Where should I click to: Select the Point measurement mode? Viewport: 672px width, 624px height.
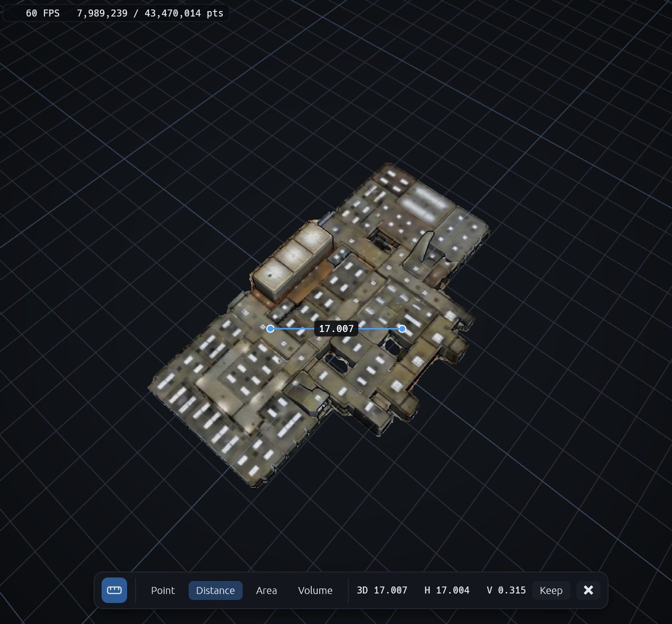(163, 590)
